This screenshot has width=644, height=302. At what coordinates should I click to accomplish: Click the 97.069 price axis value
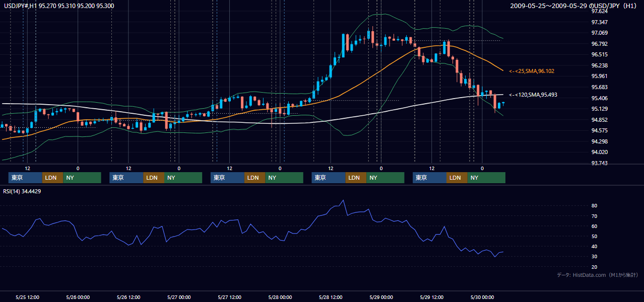[x=599, y=33]
